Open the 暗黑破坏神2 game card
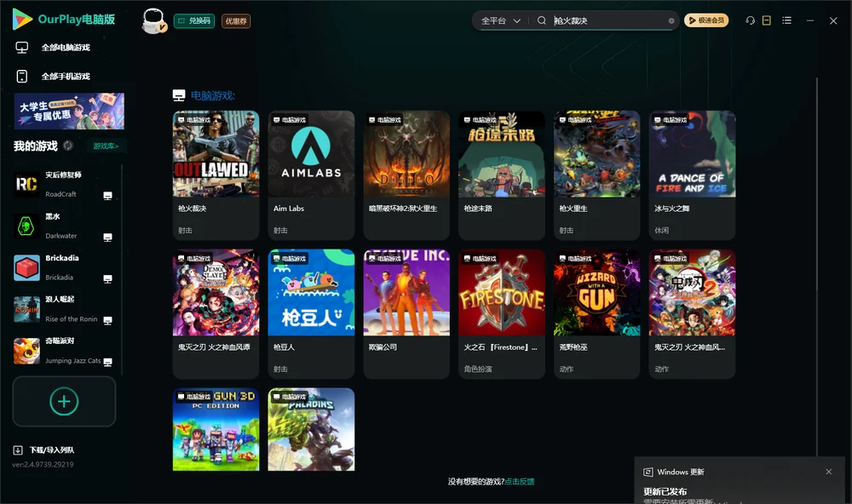Image resolution: width=852 pixels, height=504 pixels. pos(406,175)
